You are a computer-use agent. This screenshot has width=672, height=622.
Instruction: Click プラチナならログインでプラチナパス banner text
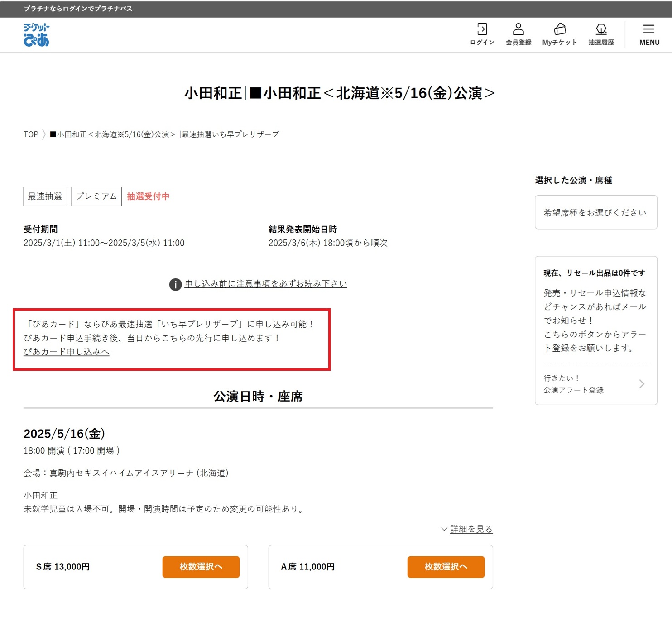(78, 9)
